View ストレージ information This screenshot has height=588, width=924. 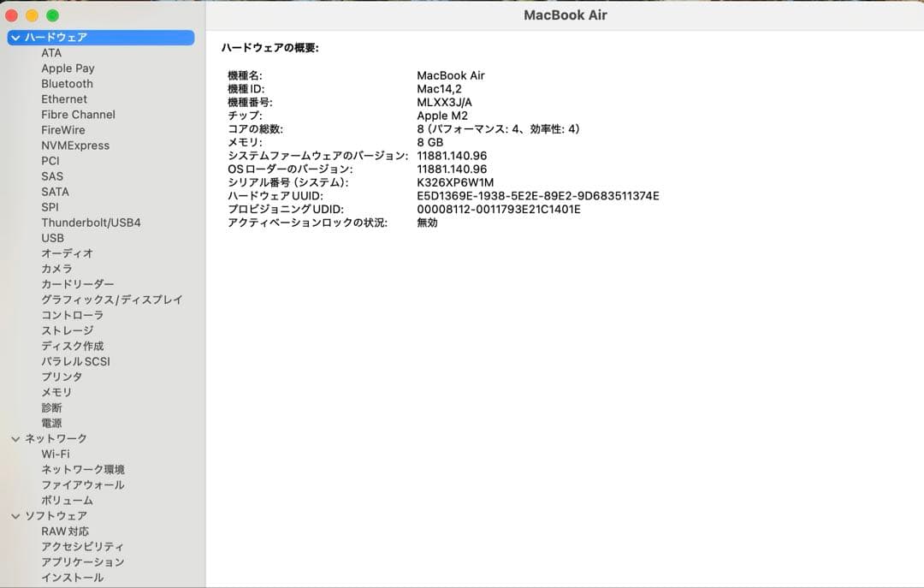(x=67, y=330)
